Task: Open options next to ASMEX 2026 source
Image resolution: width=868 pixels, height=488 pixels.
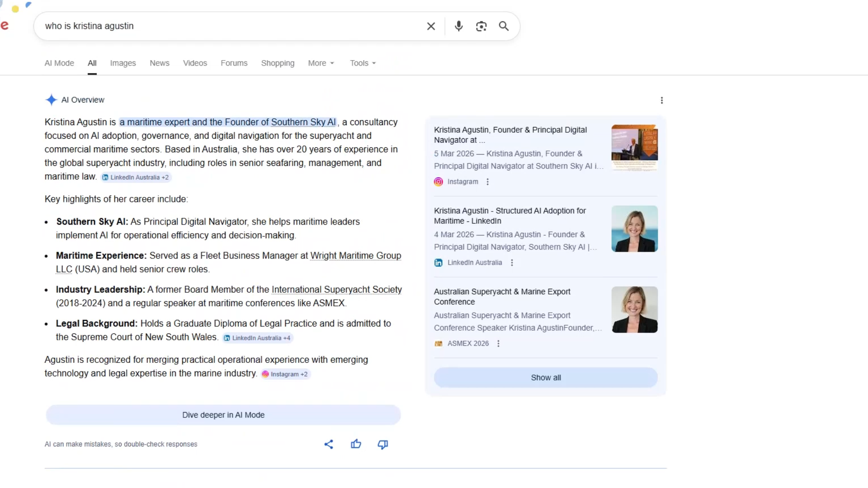Action: pyautogui.click(x=498, y=343)
